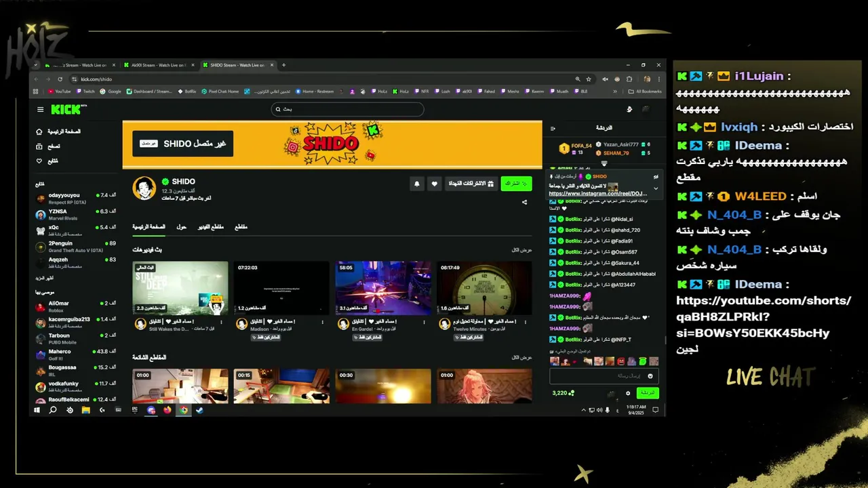Viewport: 868px width, 488px height.
Task: Open the YouTube bookmark
Action: coord(60,91)
